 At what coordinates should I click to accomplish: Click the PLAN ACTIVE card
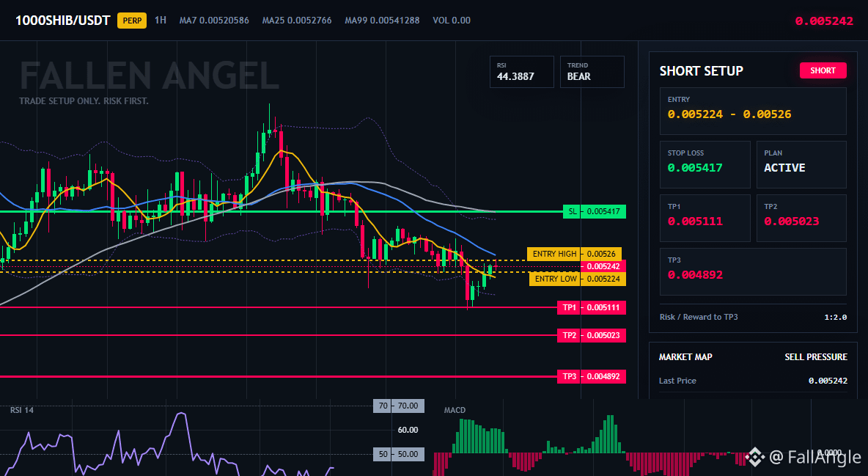pyautogui.click(x=801, y=164)
